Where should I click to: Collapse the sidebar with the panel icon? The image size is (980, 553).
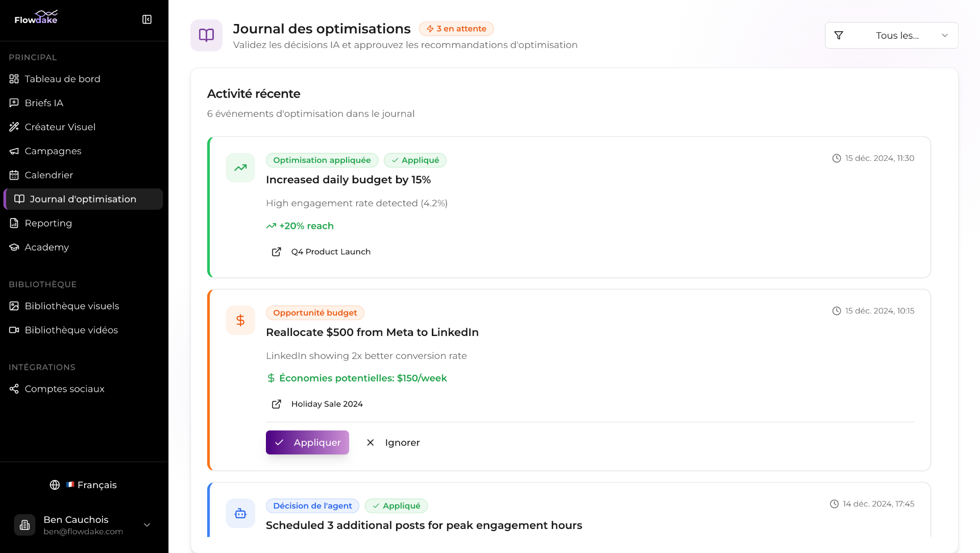point(147,19)
